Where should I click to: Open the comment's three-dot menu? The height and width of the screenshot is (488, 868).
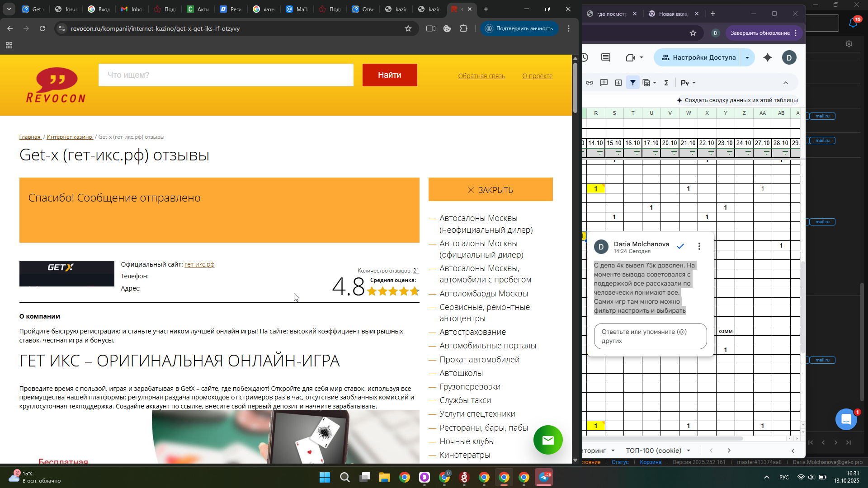point(699,246)
